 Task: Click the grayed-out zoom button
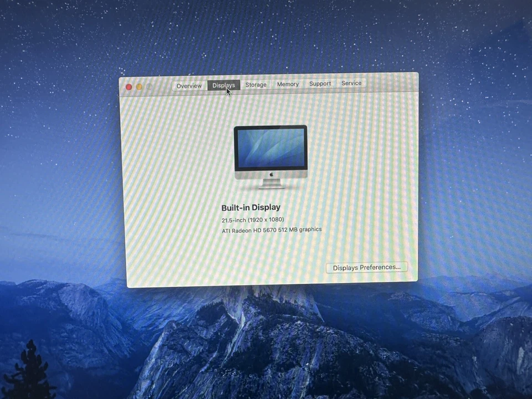tap(149, 87)
